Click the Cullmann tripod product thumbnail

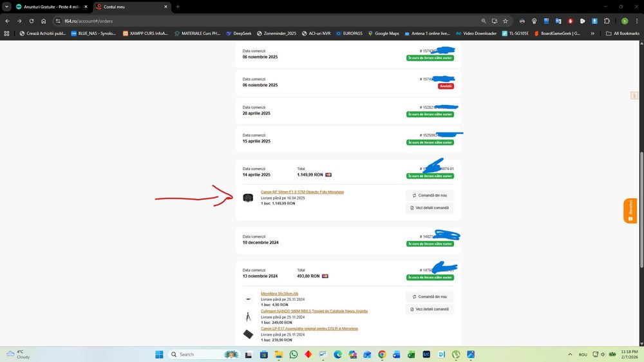(248, 317)
